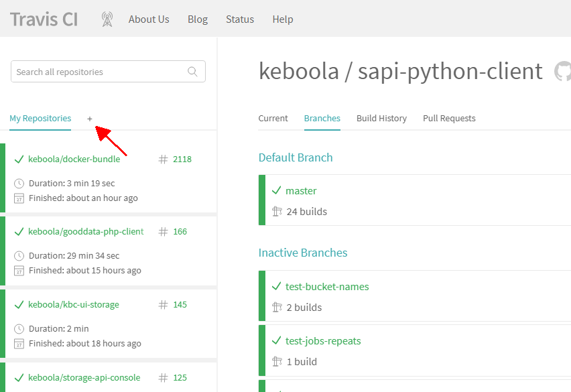Click calendar icon beside Finished about 18 hours ago

click(19, 344)
